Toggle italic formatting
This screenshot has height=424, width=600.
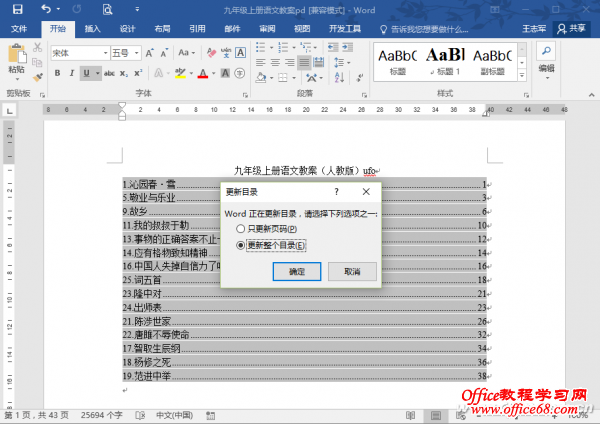coord(72,73)
